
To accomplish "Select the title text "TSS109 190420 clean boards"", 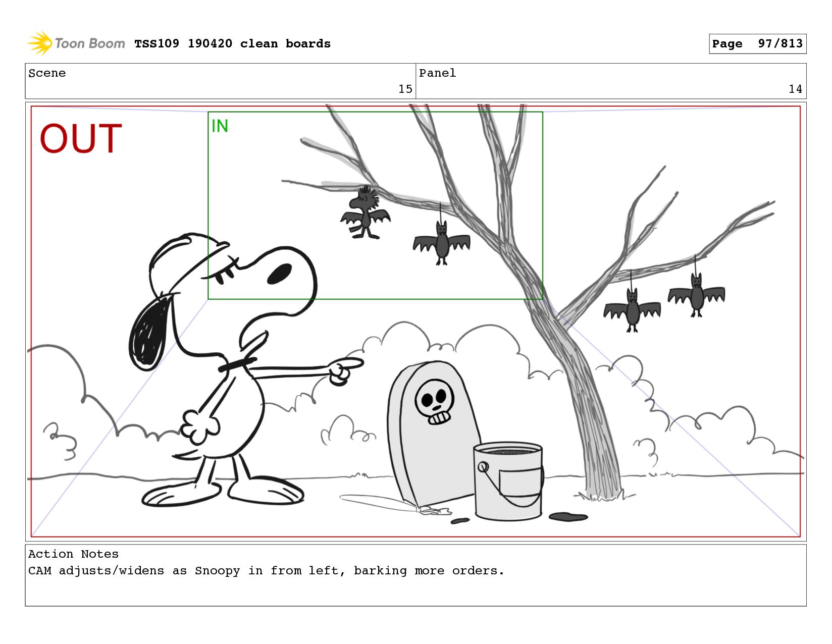I will point(232,44).
